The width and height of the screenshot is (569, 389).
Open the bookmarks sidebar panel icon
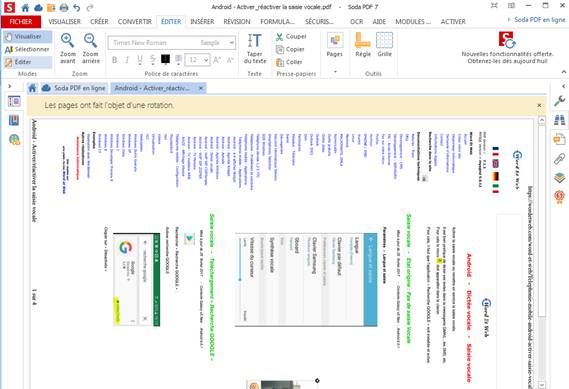coord(14,120)
